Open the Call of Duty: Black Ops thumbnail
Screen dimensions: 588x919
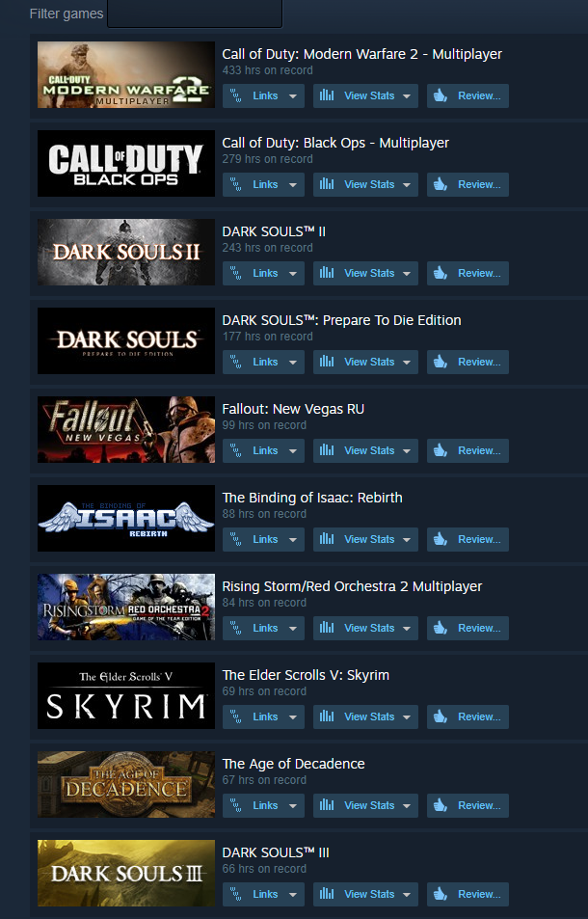pos(126,164)
